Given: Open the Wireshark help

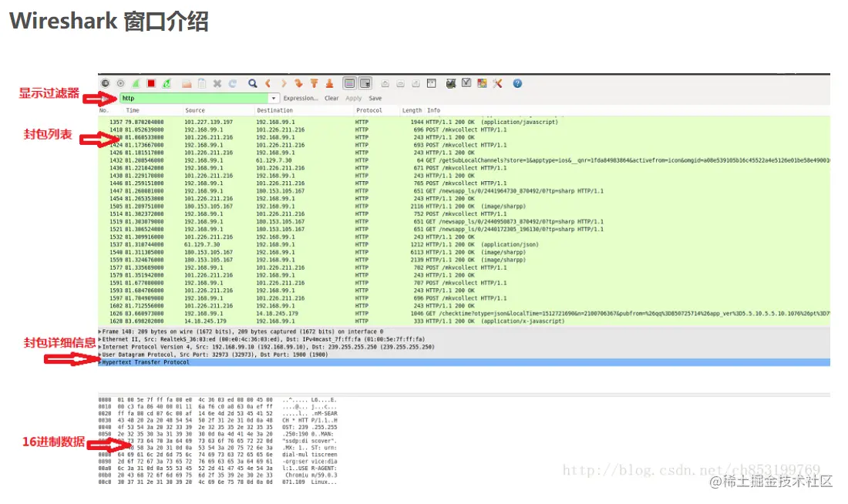Looking at the screenshot, I should (x=516, y=82).
